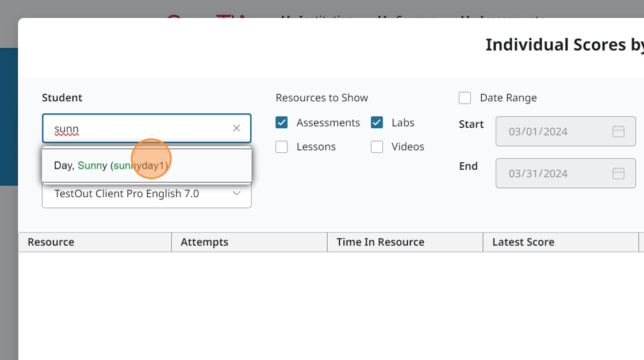Toggle the Date Range checkbox
The height and width of the screenshot is (360, 644).
point(465,98)
